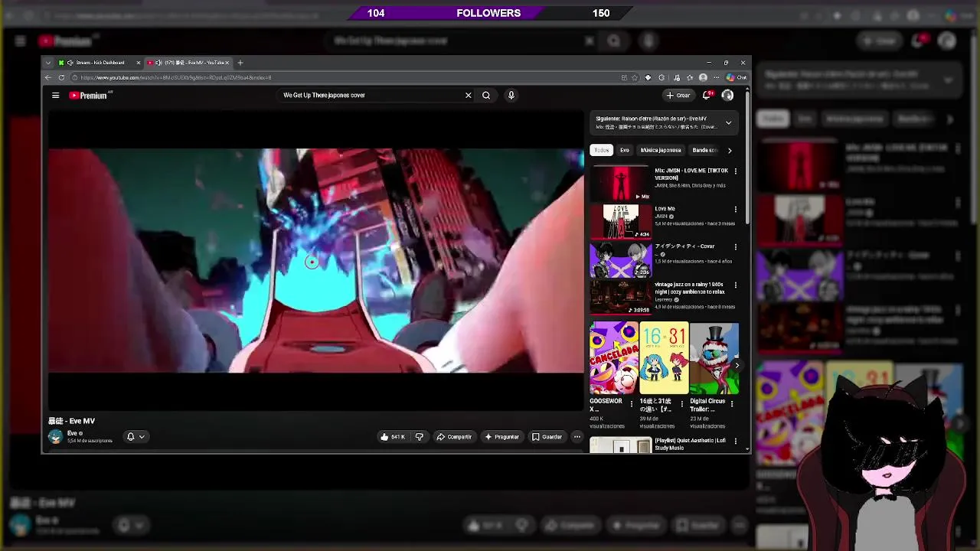Click the Crear button
This screenshot has height=551, width=980.
678,95
